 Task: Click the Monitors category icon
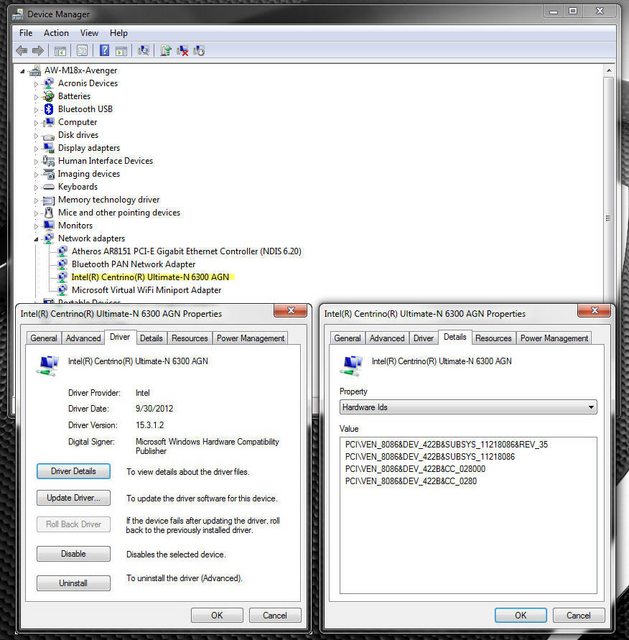click(49, 225)
